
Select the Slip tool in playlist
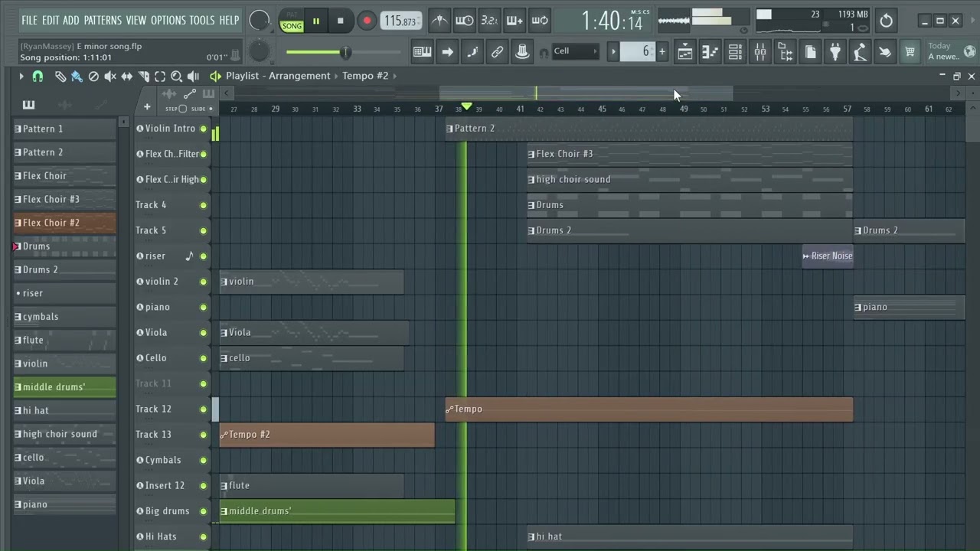coord(127,77)
